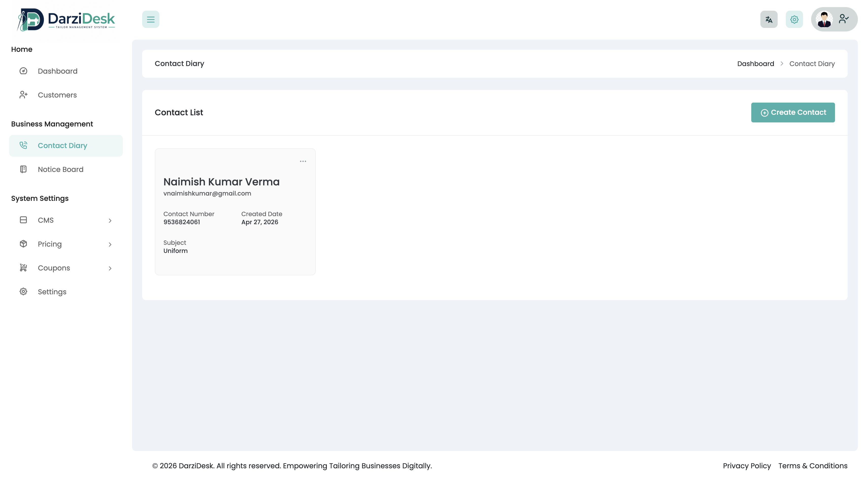This screenshot has width=868, height=482.
Task: Open three-dots menu on contact card
Action: [303, 162]
